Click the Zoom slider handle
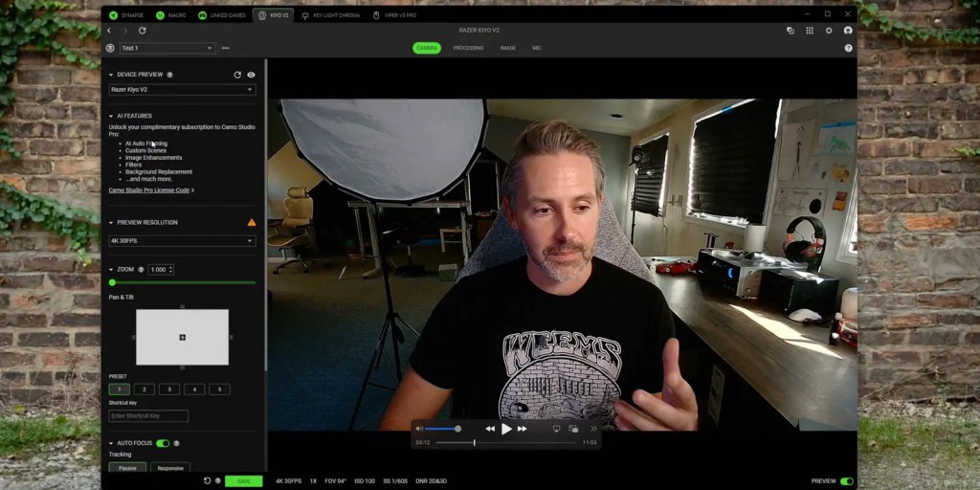The height and width of the screenshot is (490, 980). [x=112, y=282]
